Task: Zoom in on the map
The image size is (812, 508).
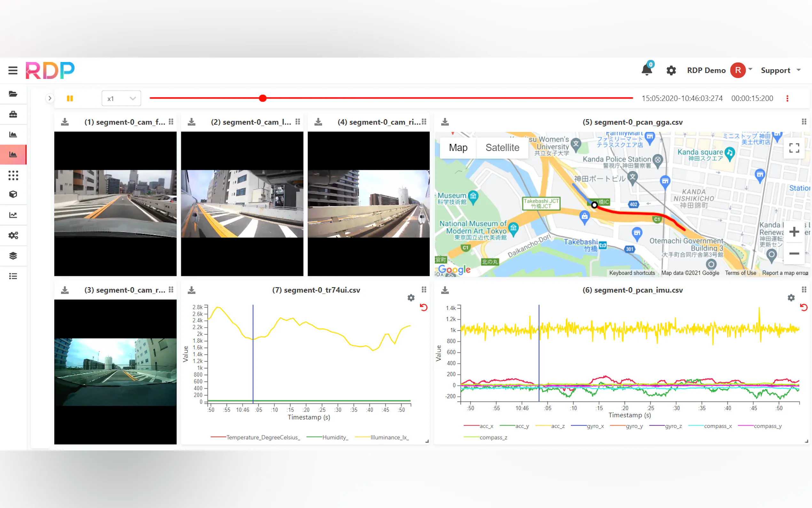Action: (x=793, y=232)
